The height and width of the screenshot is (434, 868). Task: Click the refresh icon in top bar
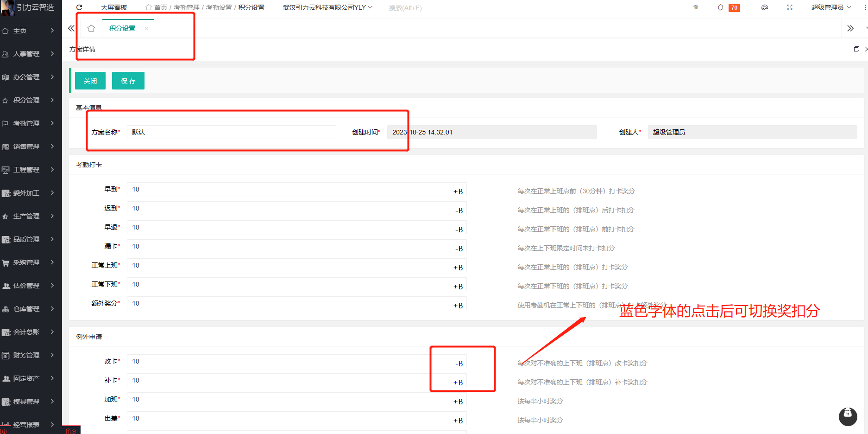click(79, 7)
